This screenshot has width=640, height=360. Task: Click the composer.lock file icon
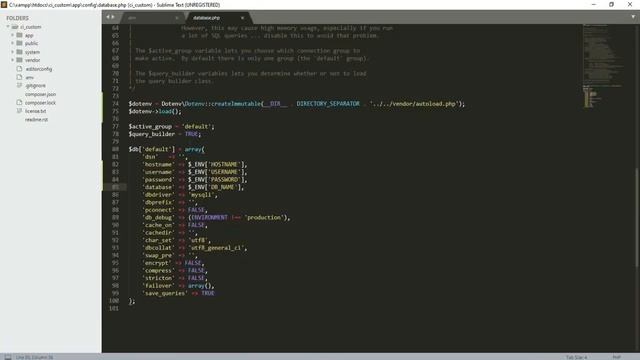(x=19, y=102)
